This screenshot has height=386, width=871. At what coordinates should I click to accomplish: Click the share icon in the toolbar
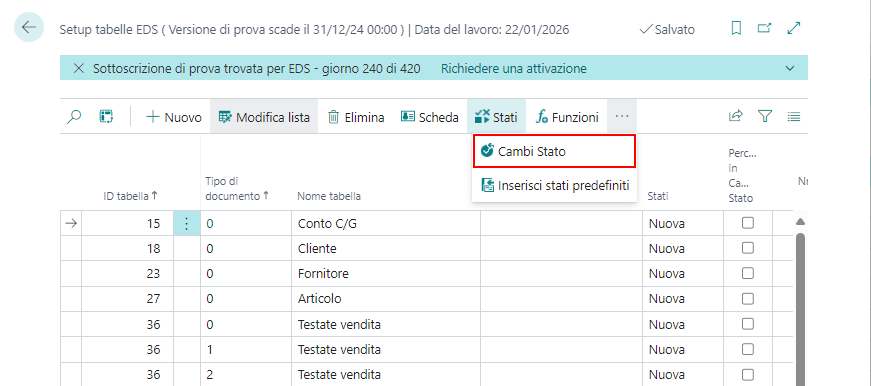click(x=736, y=117)
